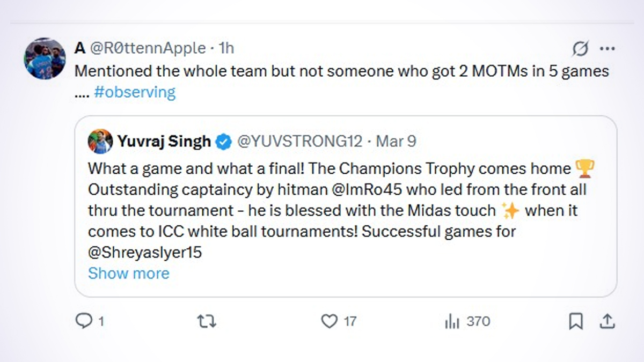Click the reply comment icon
Screen dimensions: 644x362
pyautogui.click(x=83, y=321)
